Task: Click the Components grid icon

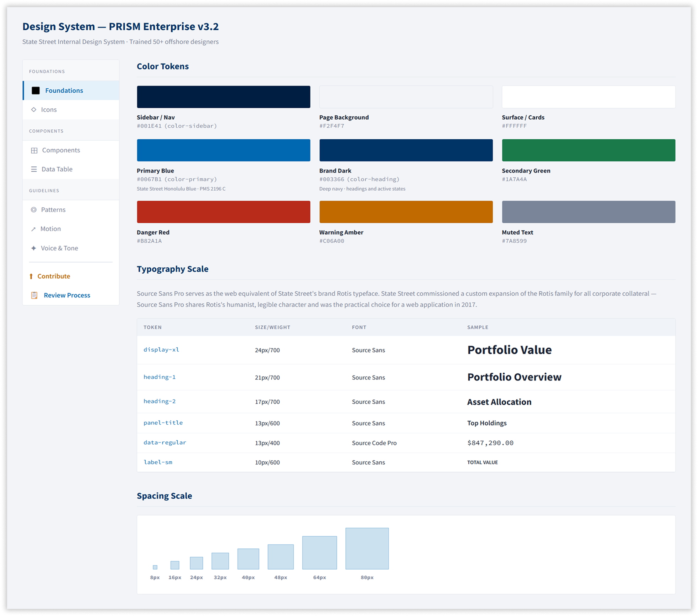Action: coord(34,150)
